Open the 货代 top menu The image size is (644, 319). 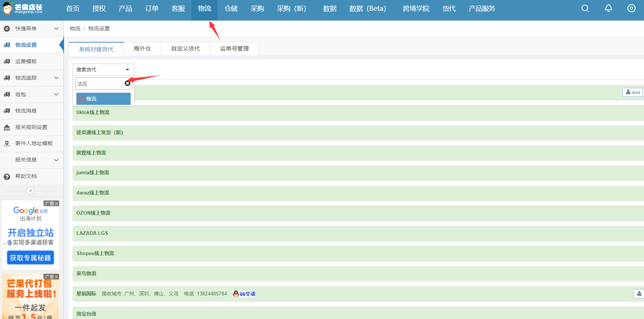point(449,8)
